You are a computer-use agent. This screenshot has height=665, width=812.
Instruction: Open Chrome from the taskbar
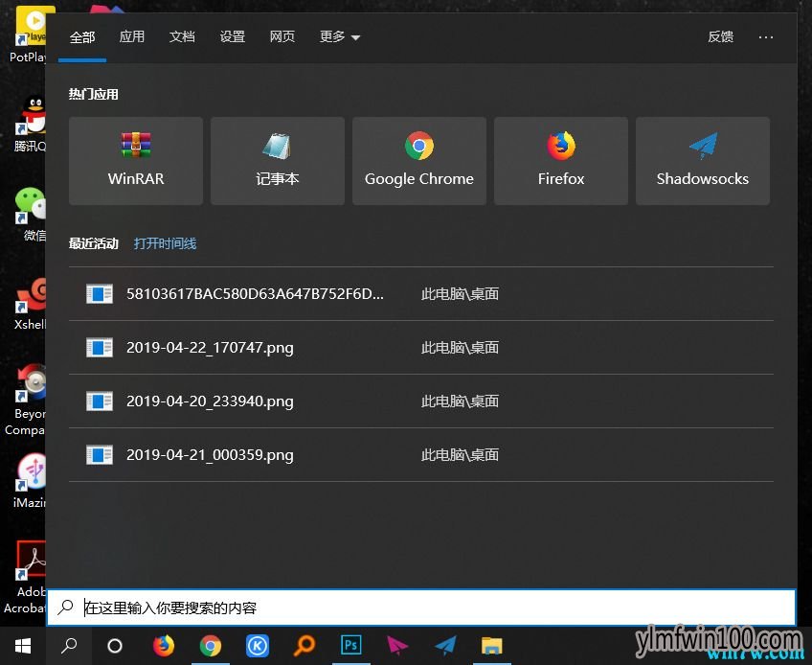coord(211,646)
